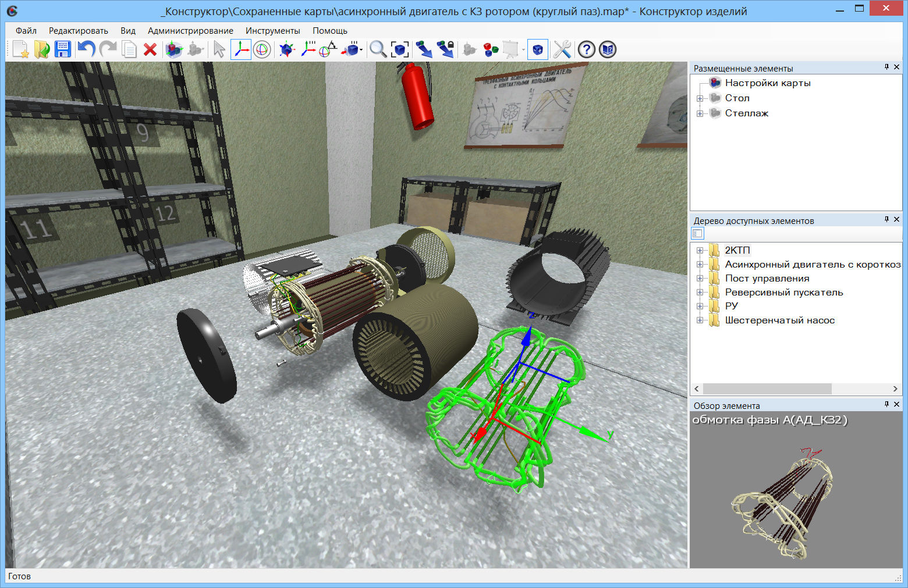Image resolution: width=908 pixels, height=588 pixels.
Task: Open the Инструменты menu
Action: 272,31
